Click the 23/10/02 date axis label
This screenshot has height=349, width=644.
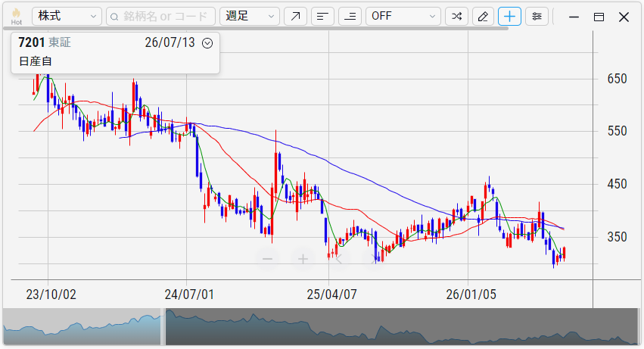tap(51, 294)
